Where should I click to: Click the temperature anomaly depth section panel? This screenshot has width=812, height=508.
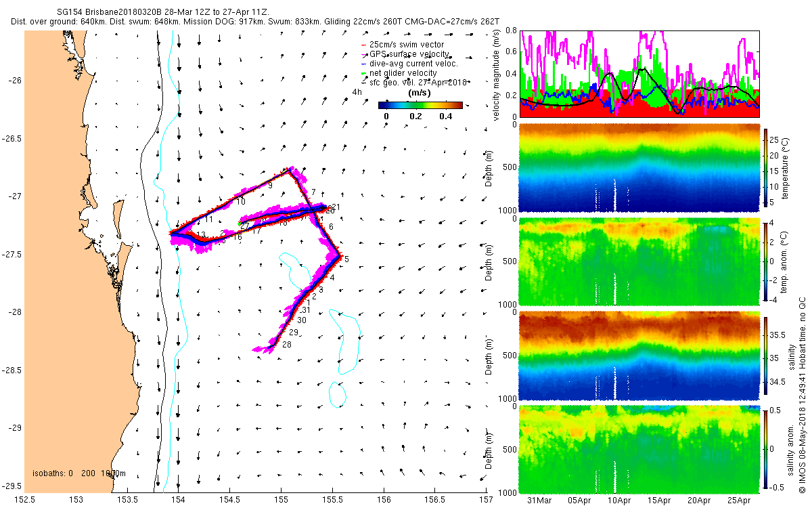click(639, 261)
